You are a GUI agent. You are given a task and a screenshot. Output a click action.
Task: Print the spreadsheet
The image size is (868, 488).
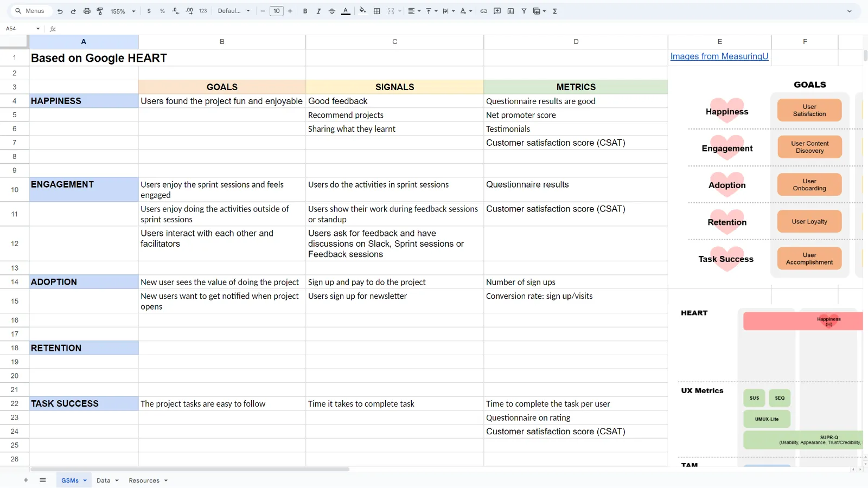pyautogui.click(x=87, y=11)
